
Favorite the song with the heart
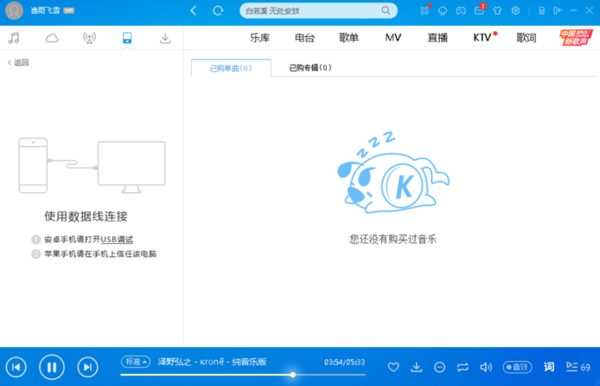tap(393, 367)
